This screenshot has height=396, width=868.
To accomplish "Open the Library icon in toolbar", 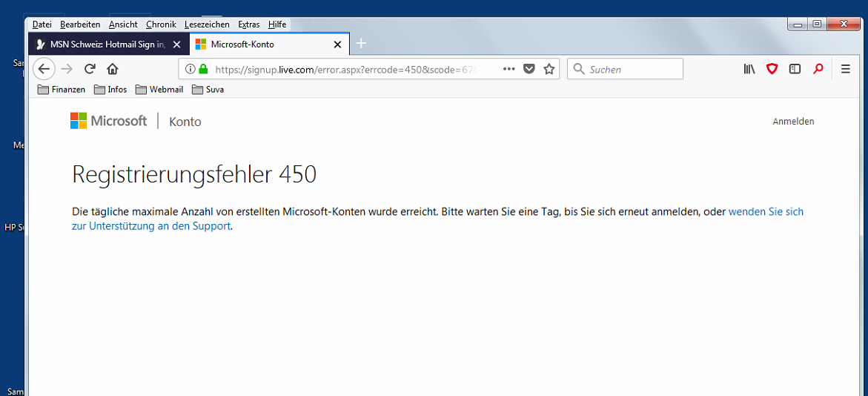I will (749, 69).
